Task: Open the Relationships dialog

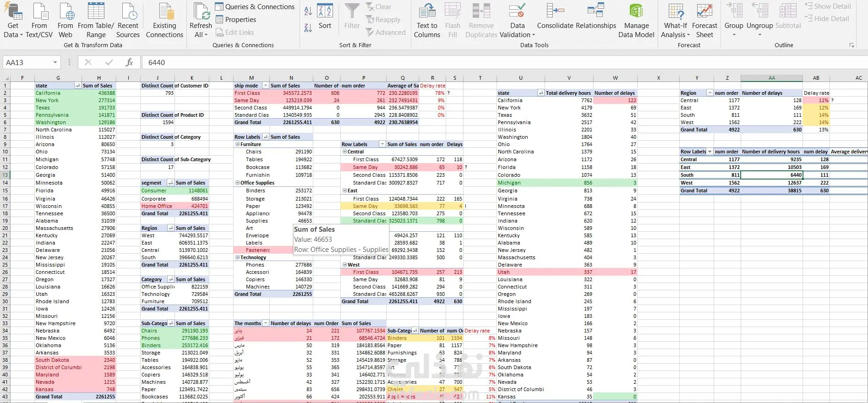Action: 596,16
